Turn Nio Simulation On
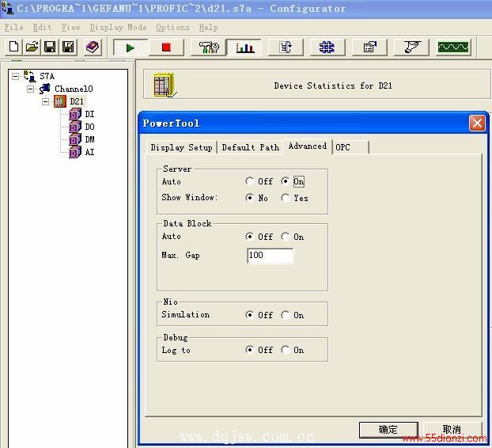 pyautogui.click(x=285, y=314)
